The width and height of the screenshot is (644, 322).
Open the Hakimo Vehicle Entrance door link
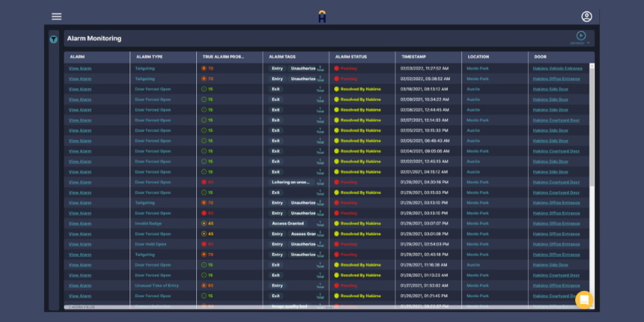coord(561,68)
